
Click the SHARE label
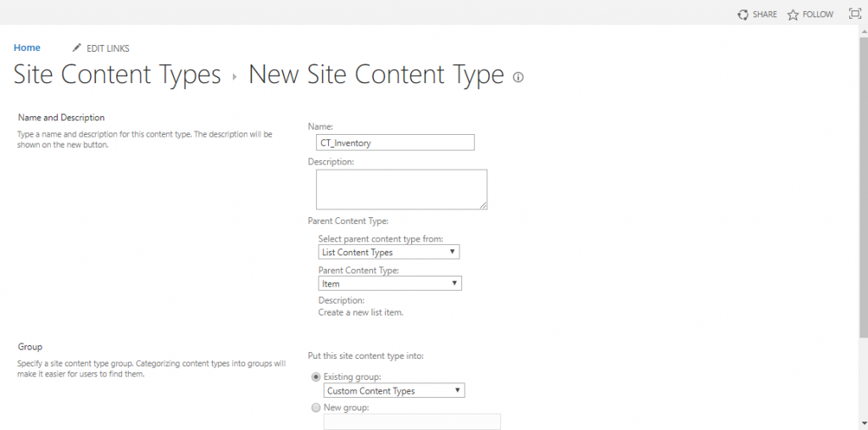[x=765, y=15]
